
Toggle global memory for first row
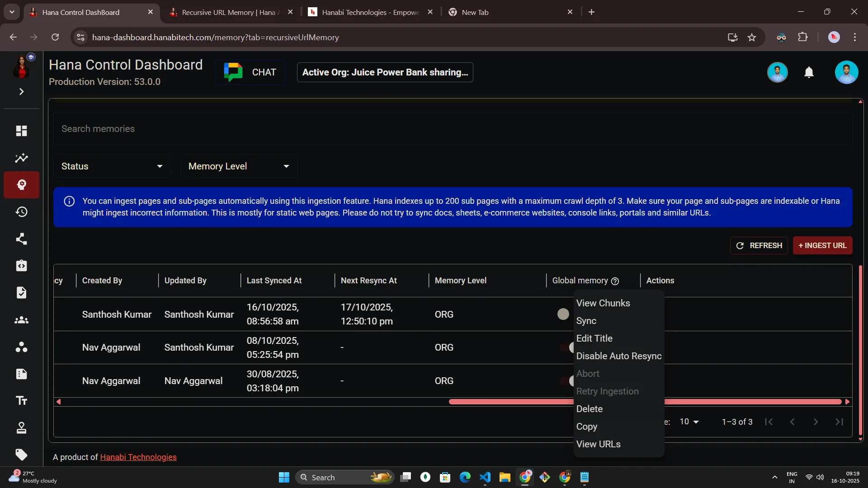(563, 314)
